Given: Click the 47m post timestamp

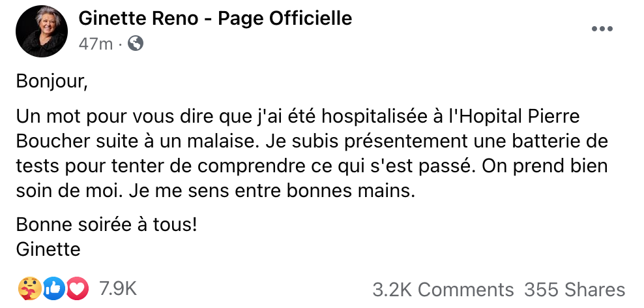Looking at the screenshot, I should 95,44.
